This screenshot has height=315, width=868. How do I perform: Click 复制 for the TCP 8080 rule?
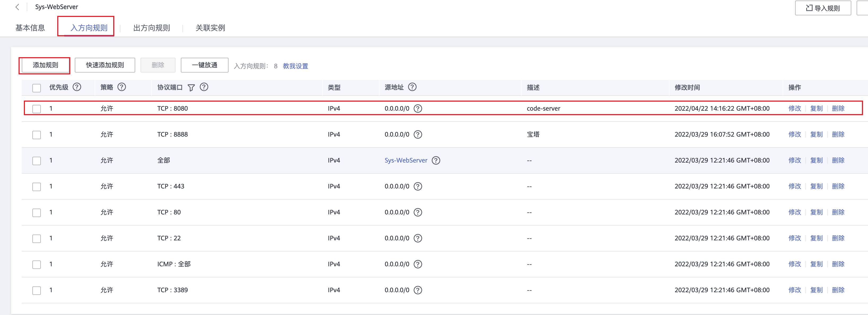[817, 108]
